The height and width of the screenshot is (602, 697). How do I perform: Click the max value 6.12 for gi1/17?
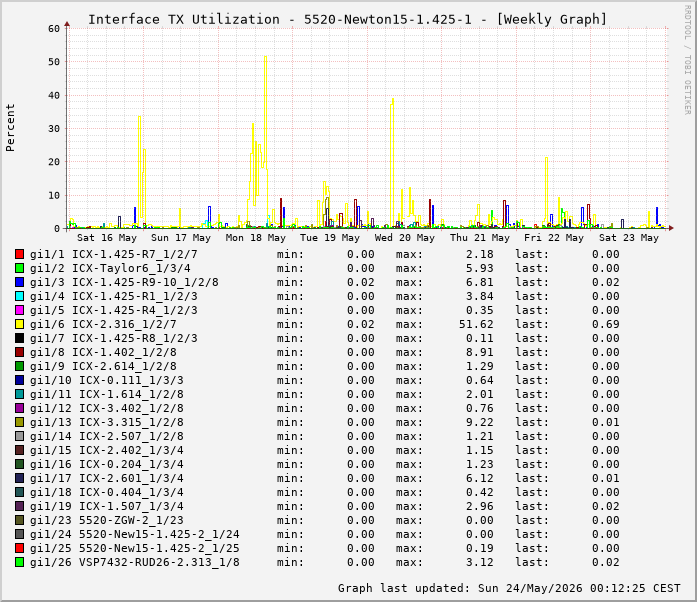[x=480, y=478]
